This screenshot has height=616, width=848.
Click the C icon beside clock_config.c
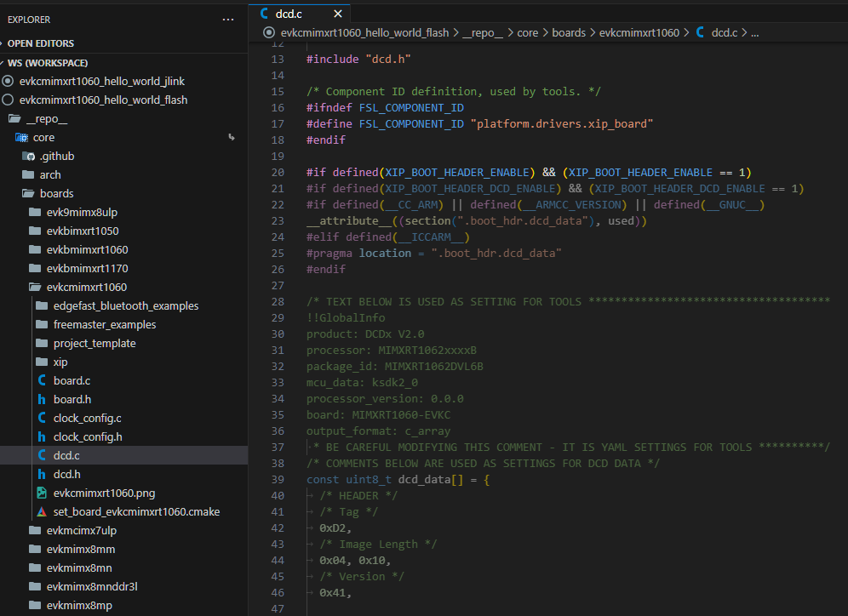click(x=42, y=418)
